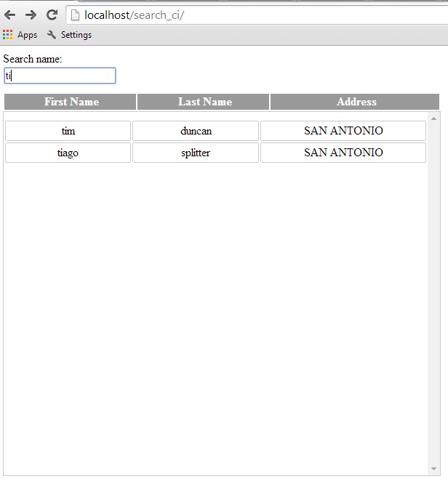Open the Settings wrench bookmark
The image size is (448, 487).
click(70, 34)
